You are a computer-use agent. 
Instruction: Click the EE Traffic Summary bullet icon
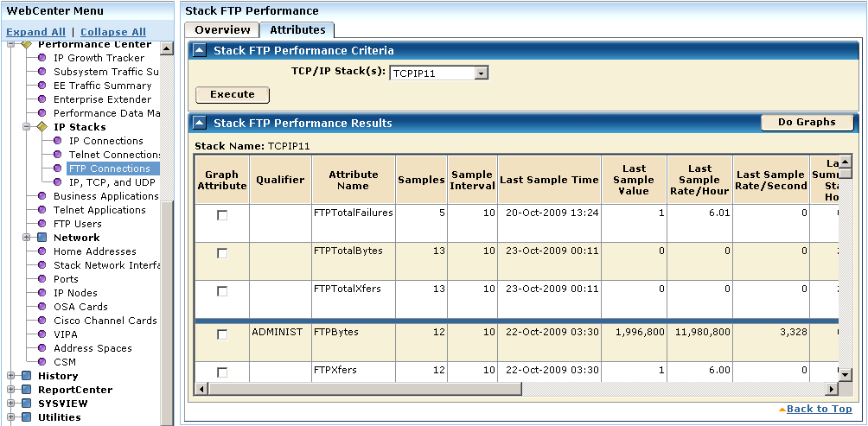(42, 86)
